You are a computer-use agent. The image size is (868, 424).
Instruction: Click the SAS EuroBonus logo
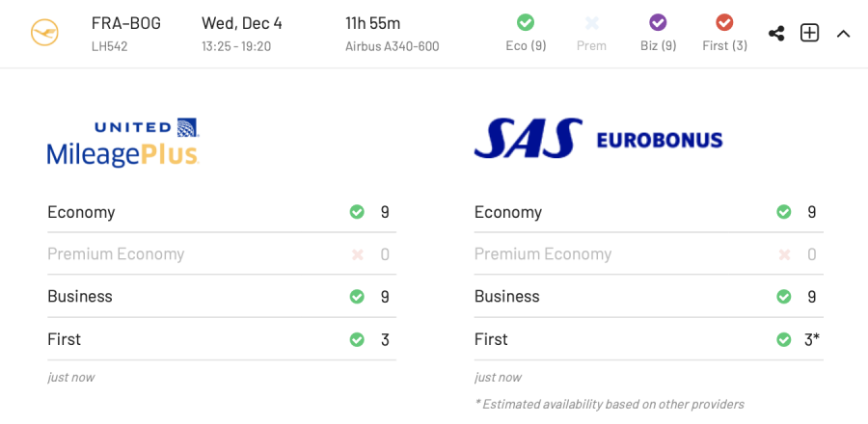(x=598, y=139)
